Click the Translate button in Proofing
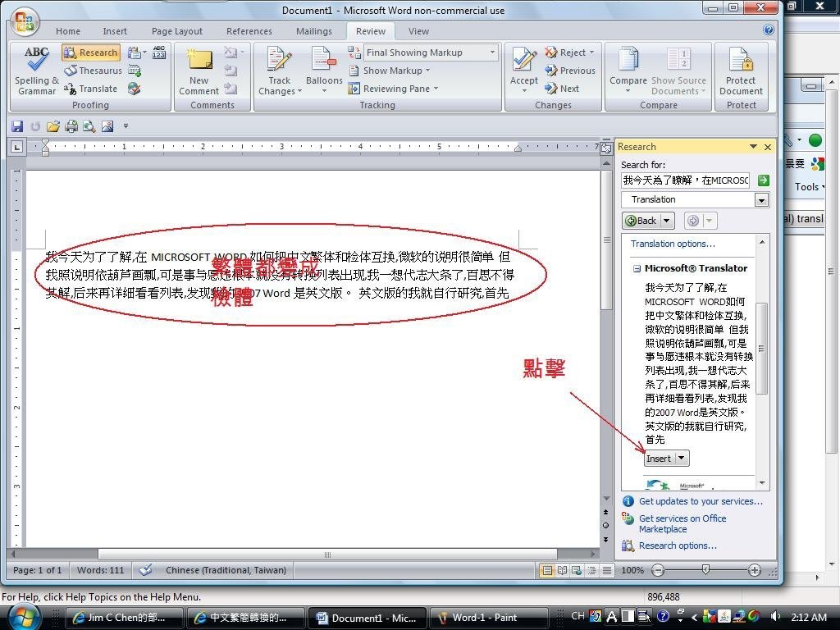Image resolution: width=840 pixels, height=630 pixels. tap(90, 89)
